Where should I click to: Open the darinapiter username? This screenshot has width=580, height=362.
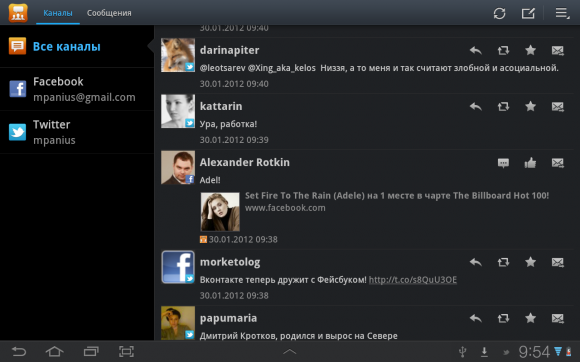(x=229, y=50)
